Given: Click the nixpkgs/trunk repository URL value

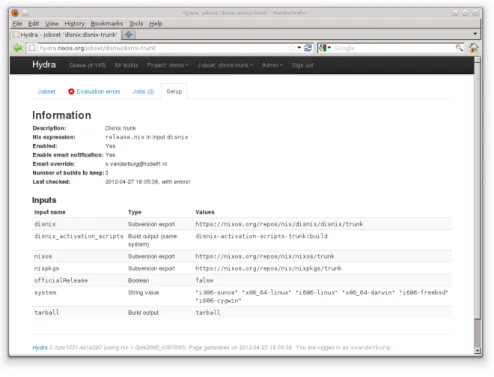Looking at the screenshot, I should pyautogui.click(x=268, y=268).
